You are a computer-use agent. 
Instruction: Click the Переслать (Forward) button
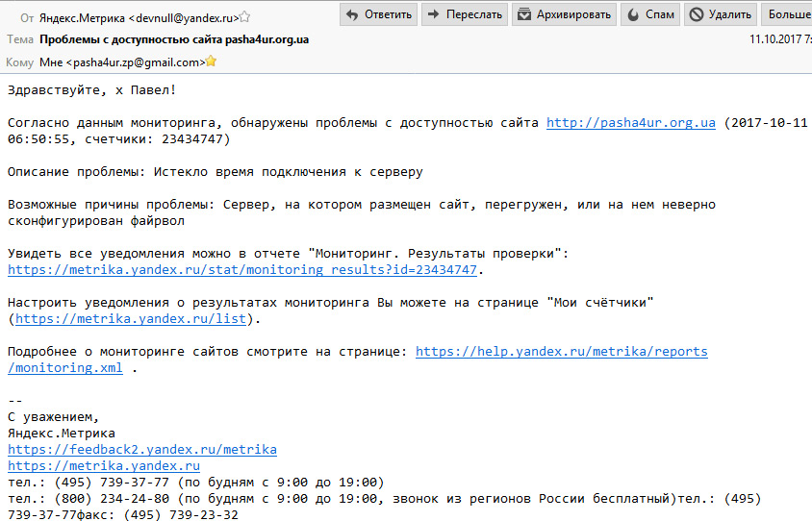pos(465,14)
